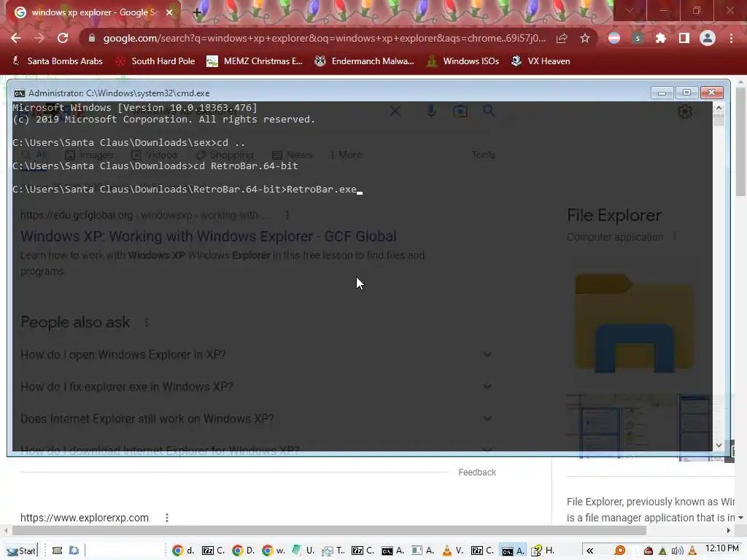Image resolution: width=747 pixels, height=560 pixels.
Task: Click horizontal scrollbar left arrow
Action: click(x=5, y=531)
